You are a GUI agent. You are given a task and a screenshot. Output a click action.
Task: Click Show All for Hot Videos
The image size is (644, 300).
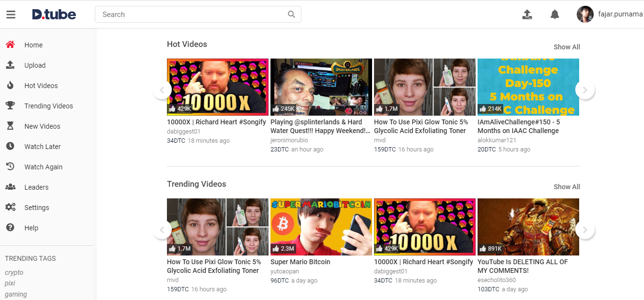click(x=567, y=47)
